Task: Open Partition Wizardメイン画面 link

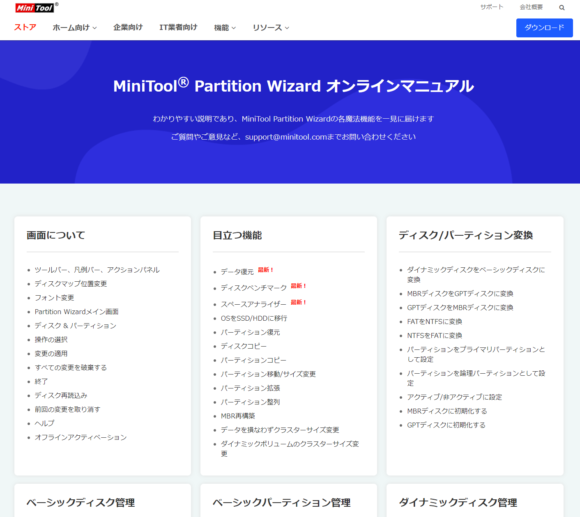Action: point(77,312)
